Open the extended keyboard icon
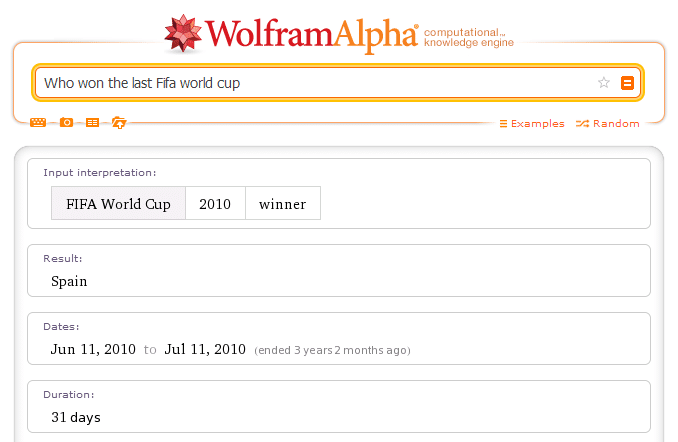The image size is (678, 442). (38, 123)
